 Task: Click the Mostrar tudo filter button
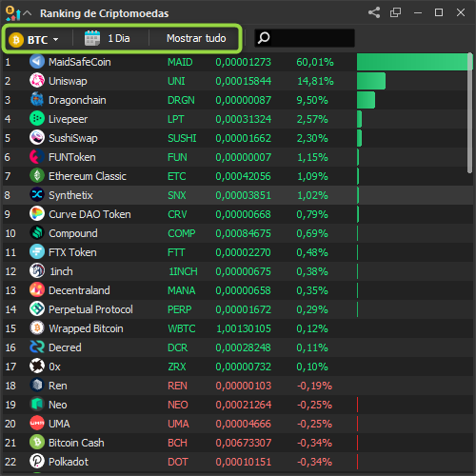coord(196,38)
